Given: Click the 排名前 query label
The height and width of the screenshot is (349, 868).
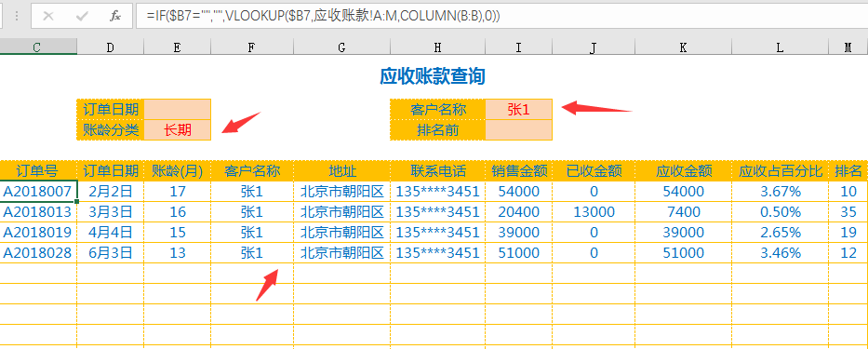Looking at the screenshot, I should [x=438, y=129].
